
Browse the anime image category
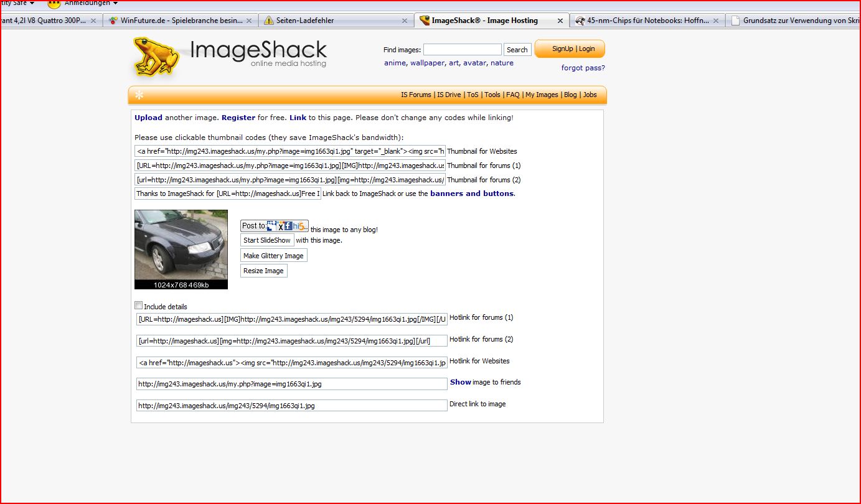pyautogui.click(x=395, y=63)
